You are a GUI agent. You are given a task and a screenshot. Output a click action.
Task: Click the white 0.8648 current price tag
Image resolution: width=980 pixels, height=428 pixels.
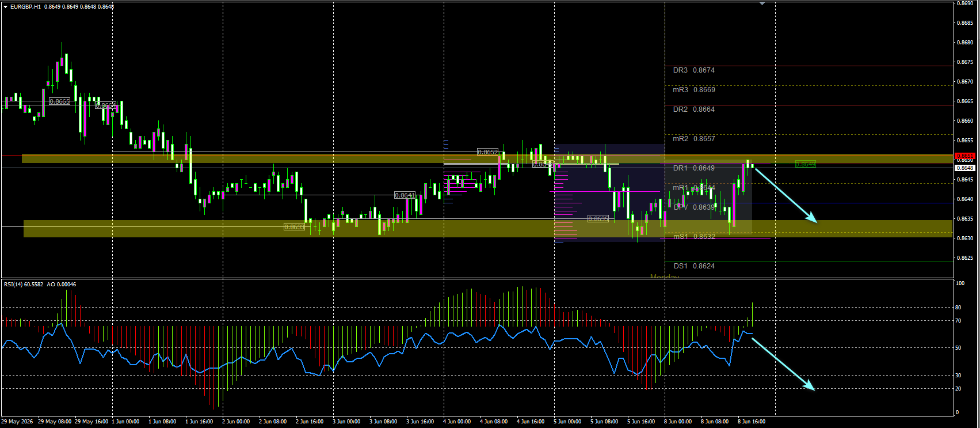[965, 168]
